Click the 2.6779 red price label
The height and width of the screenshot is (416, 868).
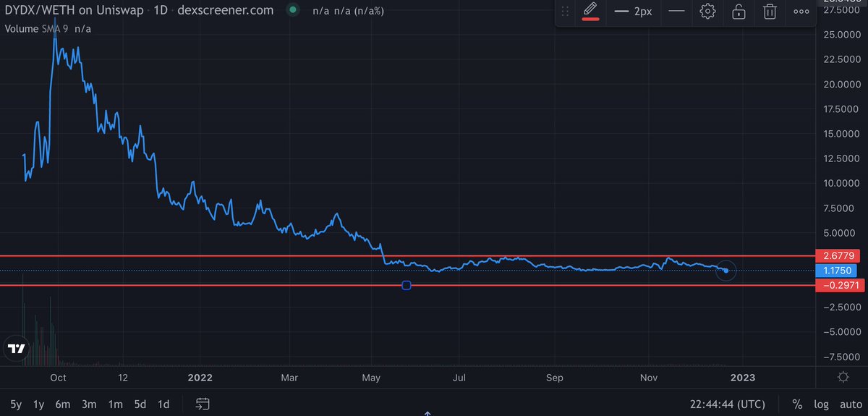(x=839, y=256)
